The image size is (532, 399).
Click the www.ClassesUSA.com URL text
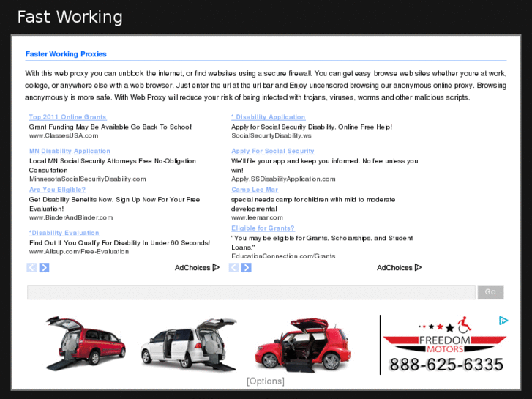point(64,135)
